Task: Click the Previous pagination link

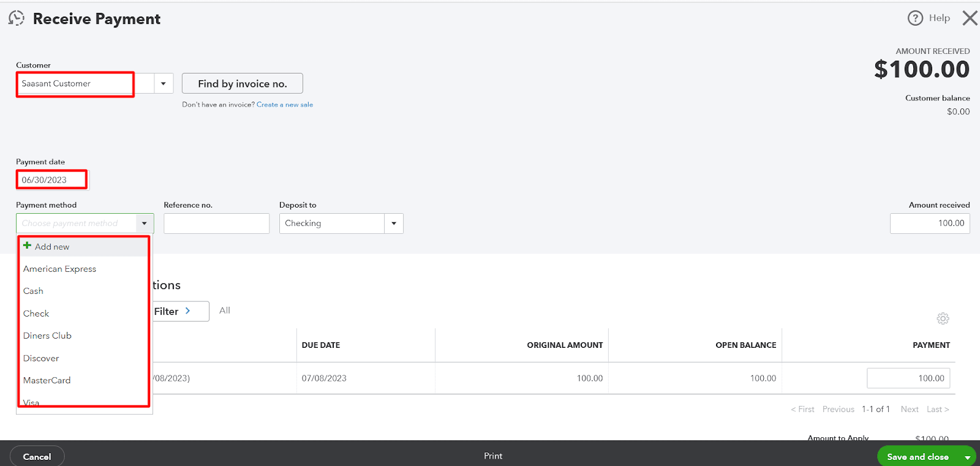Action: click(839, 409)
